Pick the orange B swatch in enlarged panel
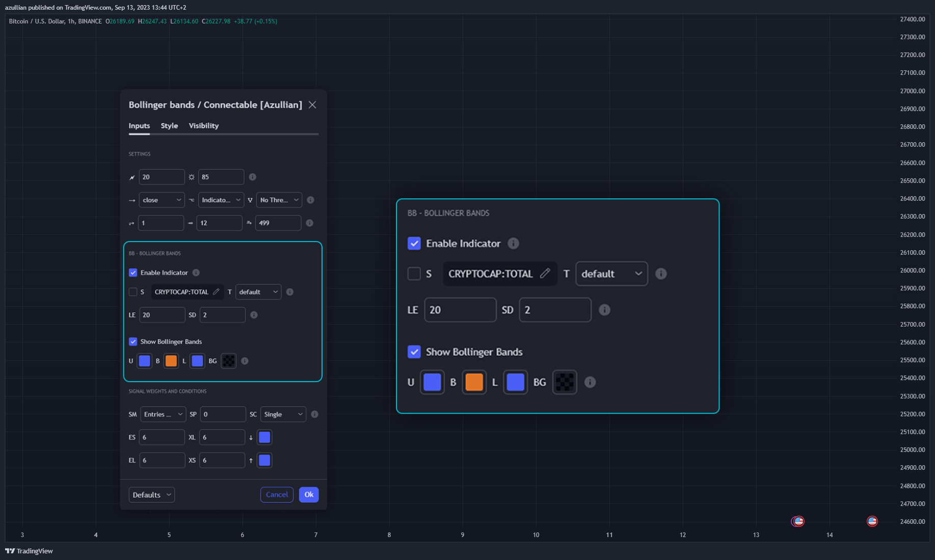This screenshot has width=935, height=560. pyautogui.click(x=474, y=382)
